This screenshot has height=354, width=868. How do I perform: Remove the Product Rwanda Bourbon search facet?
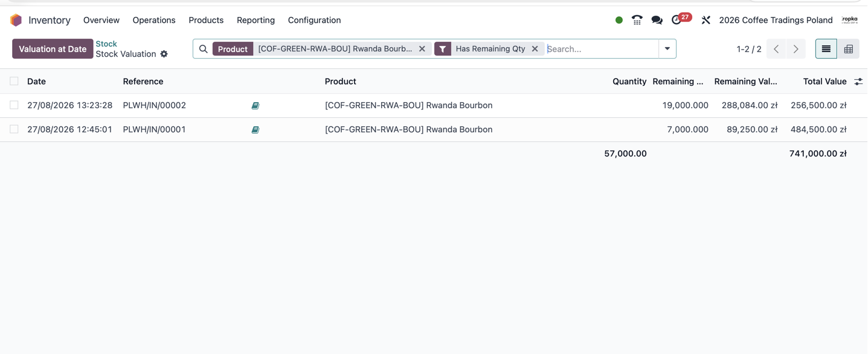pos(422,49)
